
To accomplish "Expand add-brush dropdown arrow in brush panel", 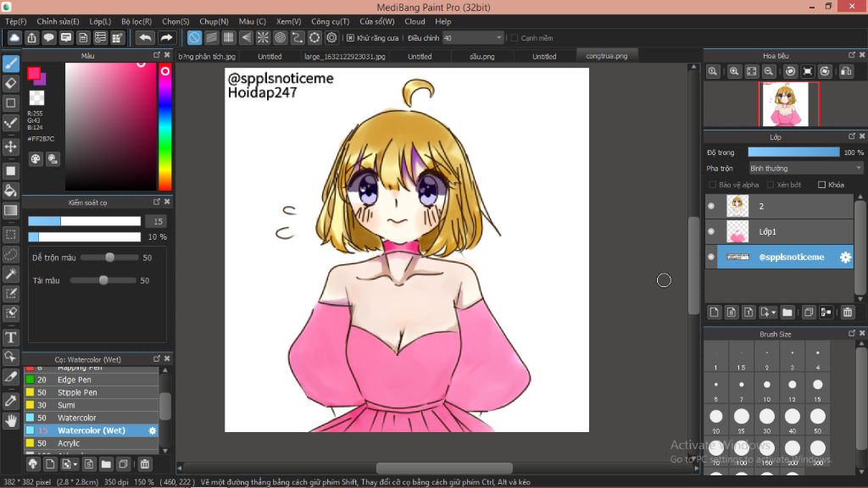I will (75, 464).
